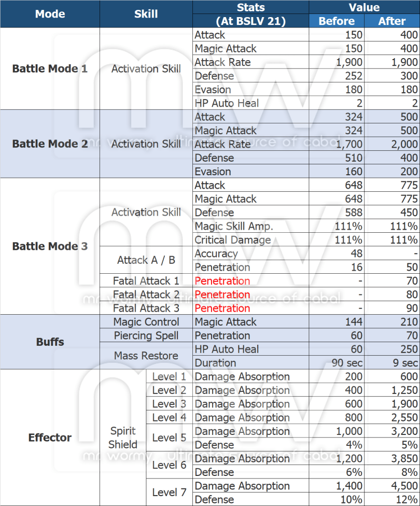The image size is (420, 506).
Task: Select the Level 7 cell
Action: point(169,493)
